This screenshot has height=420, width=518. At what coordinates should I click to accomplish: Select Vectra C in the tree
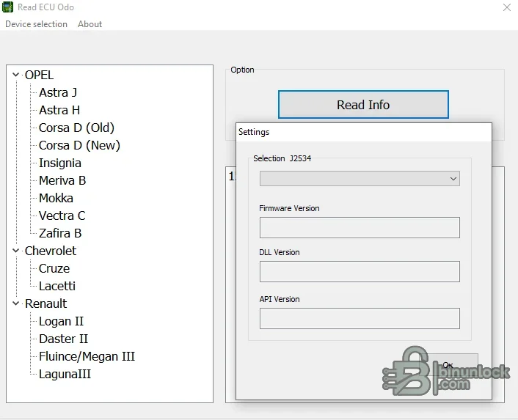click(x=62, y=215)
